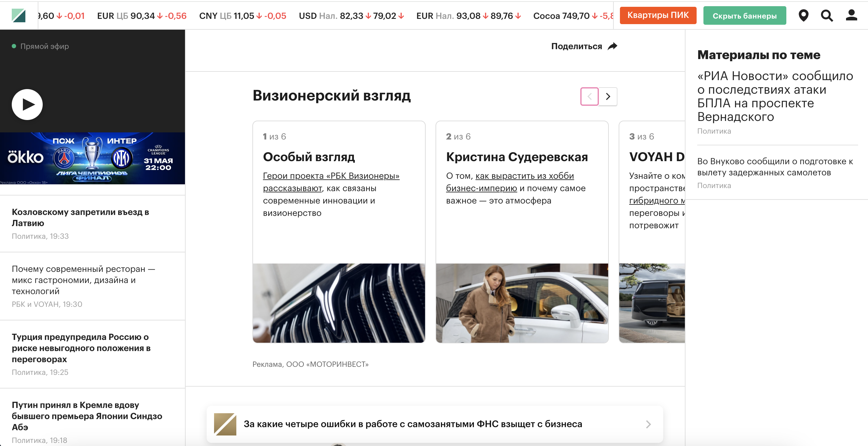
Task: Open the link как вырастить из хобби бизнес-империю
Action: click(510, 182)
